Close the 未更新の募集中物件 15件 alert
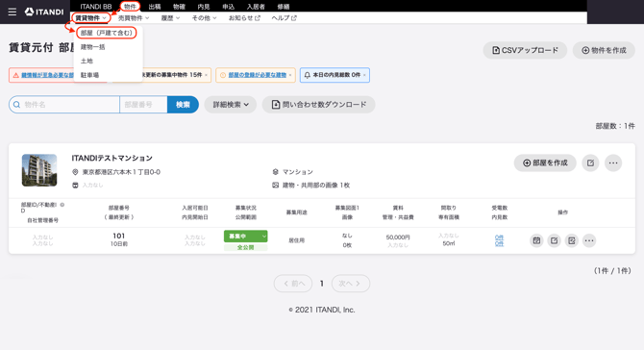The image size is (644, 350). (207, 75)
